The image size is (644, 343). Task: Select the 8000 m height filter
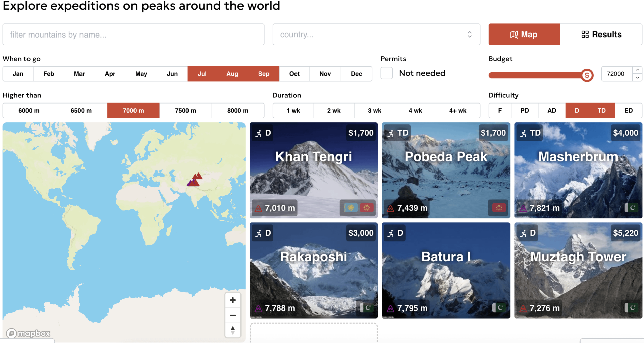tap(238, 110)
